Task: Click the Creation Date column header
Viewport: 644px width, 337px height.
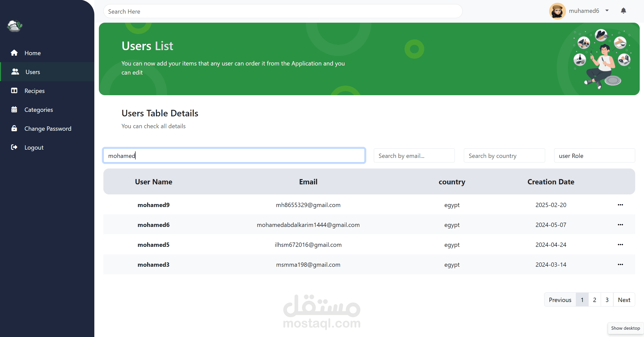Action: click(x=551, y=182)
